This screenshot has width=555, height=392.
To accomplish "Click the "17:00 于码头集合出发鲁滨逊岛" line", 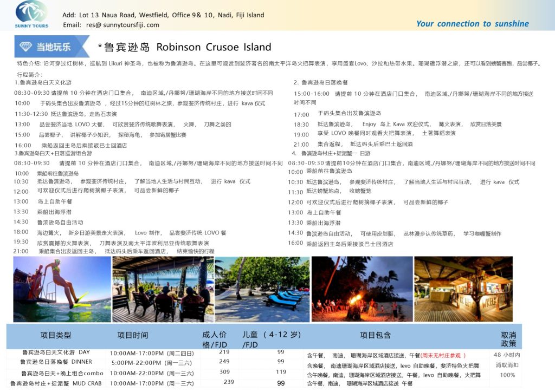I will pos(337,114).
